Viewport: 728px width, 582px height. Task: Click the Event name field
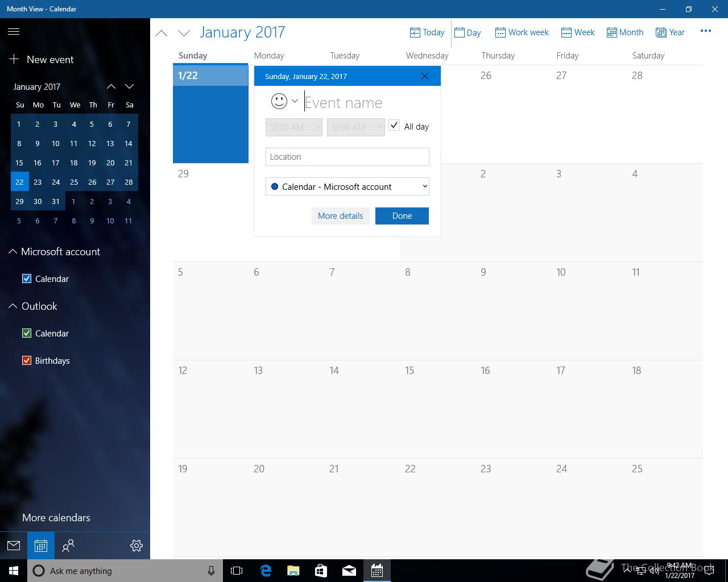366,102
